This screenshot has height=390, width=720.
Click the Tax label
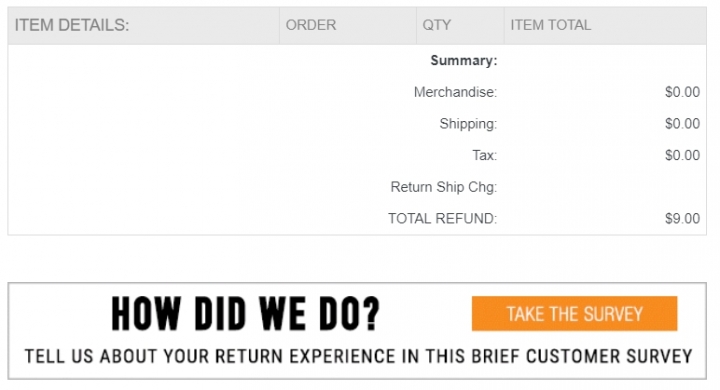pos(484,155)
